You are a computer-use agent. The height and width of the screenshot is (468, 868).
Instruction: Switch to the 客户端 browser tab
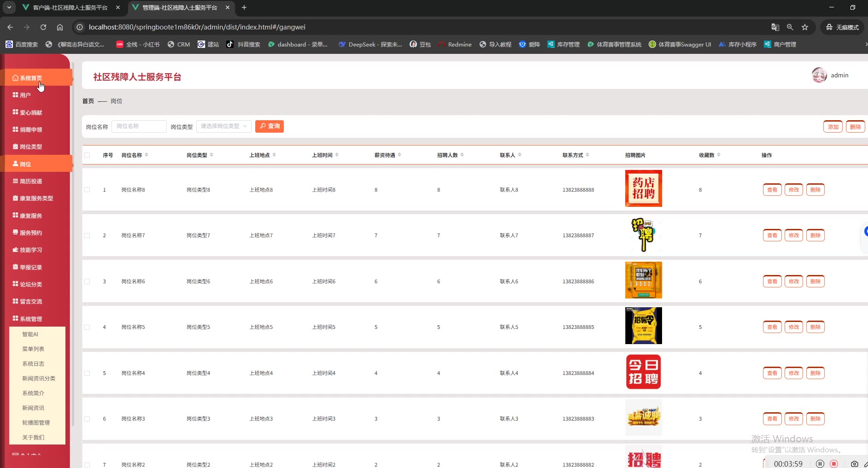click(x=70, y=7)
